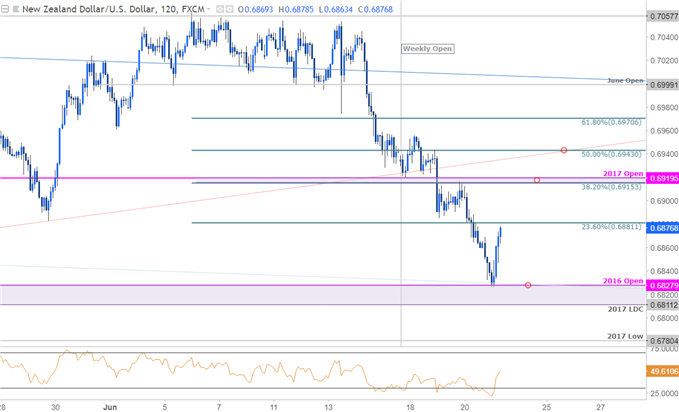Select the 23.60%(0.68811) Fibonacci label

click(x=611, y=227)
